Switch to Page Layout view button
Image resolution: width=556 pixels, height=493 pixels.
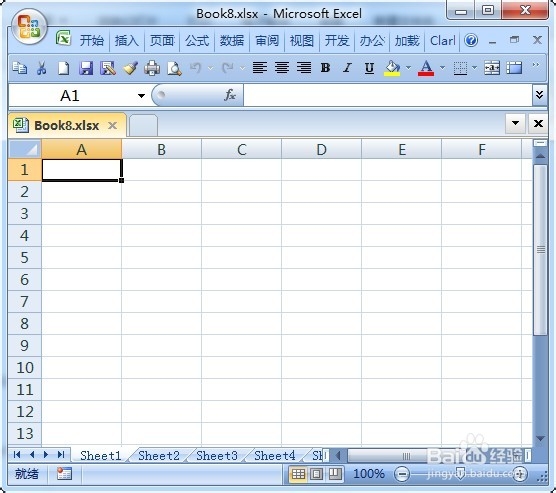pos(317,474)
